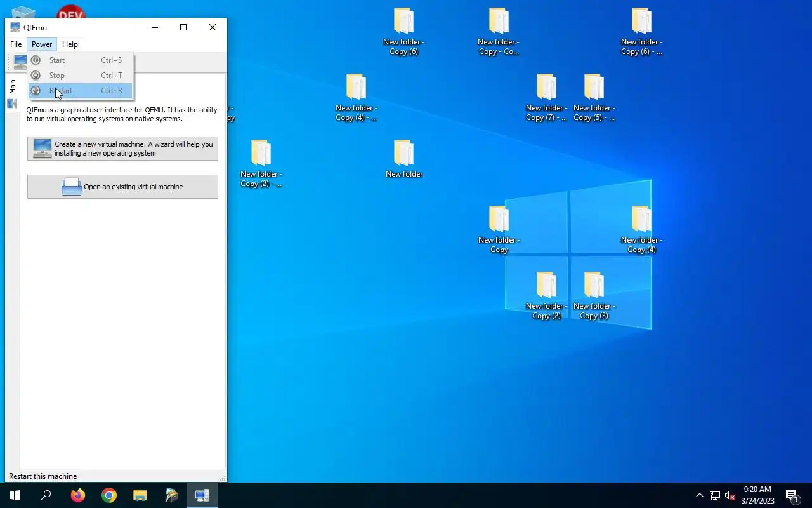Open the notification center icon
Viewport: 812px width, 508px height.
click(792, 495)
